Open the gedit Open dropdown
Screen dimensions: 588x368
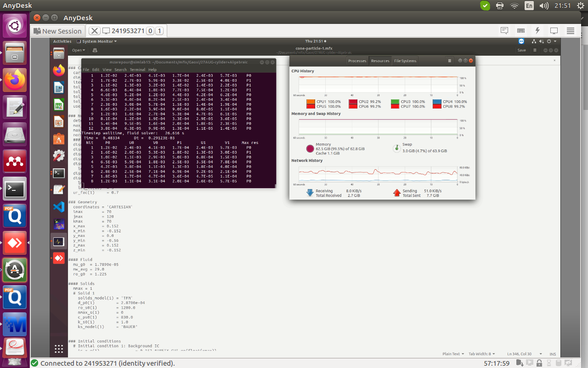click(78, 50)
